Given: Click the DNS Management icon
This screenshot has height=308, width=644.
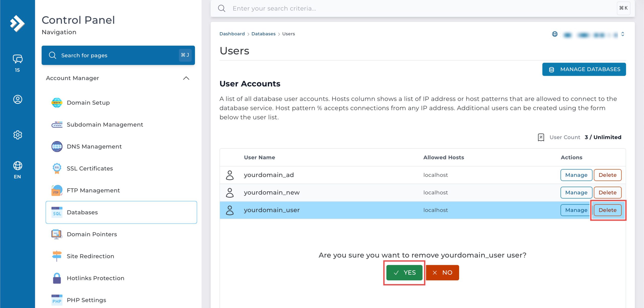Looking at the screenshot, I should coord(57,147).
